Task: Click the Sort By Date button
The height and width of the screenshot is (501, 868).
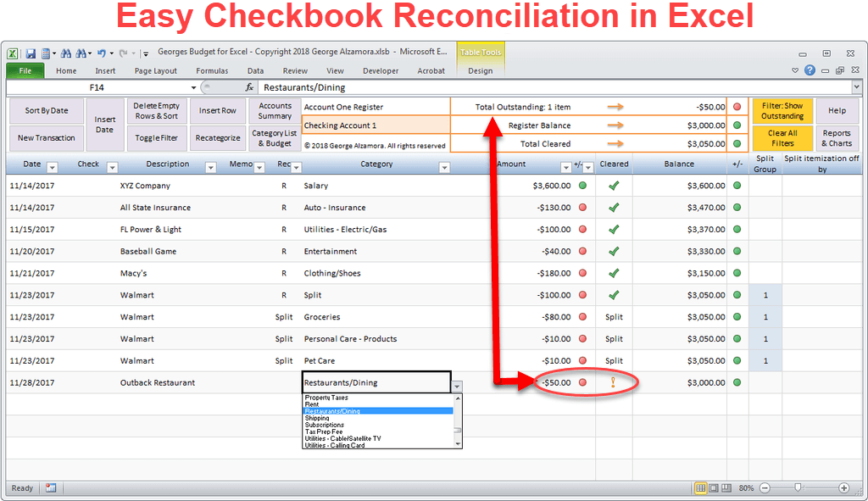Action: point(47,111)
